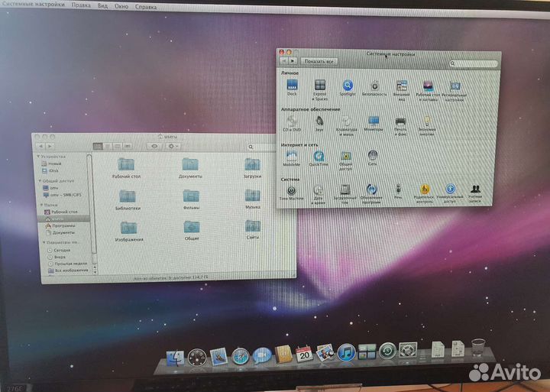Open the Окно menu

pyautogui.click(x=121, y=6)
